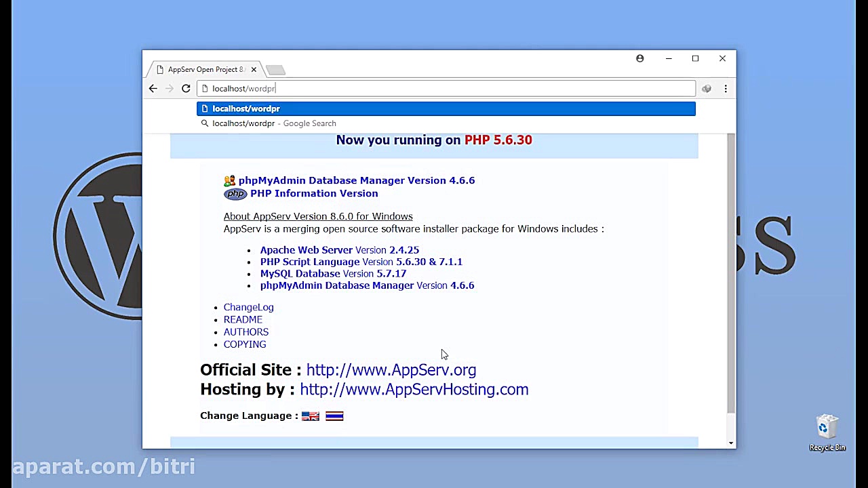Switch language with the English flag
The height and width of the screenshot is (488, 868).
[x=311, y=416]
